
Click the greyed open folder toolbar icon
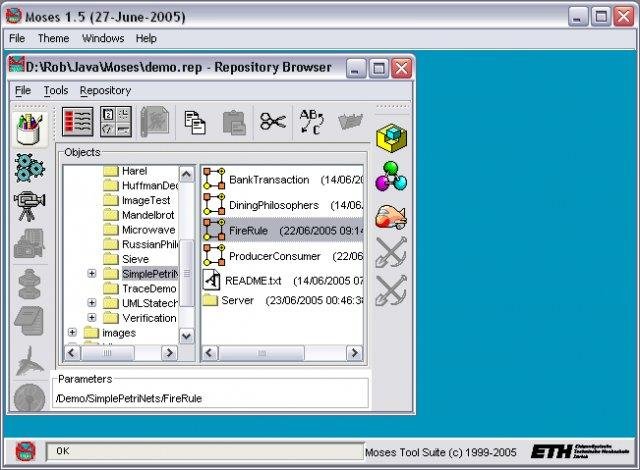pyautogui.click(x=350, y=121)
